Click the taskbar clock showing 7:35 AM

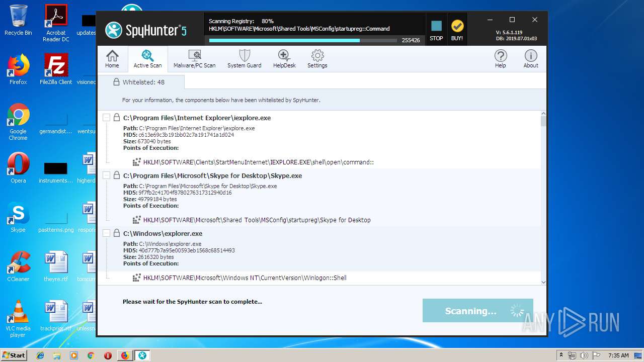click(618, 355)
